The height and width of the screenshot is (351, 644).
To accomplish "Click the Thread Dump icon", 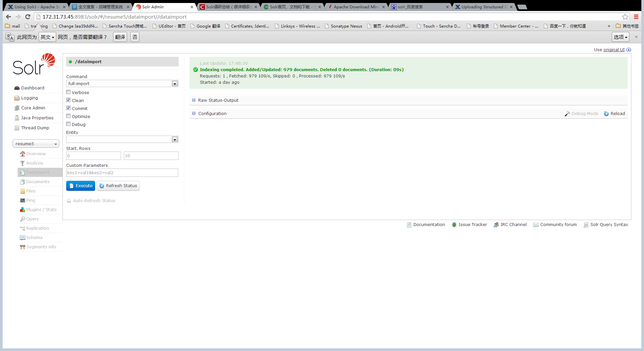I will click(17, 128).
